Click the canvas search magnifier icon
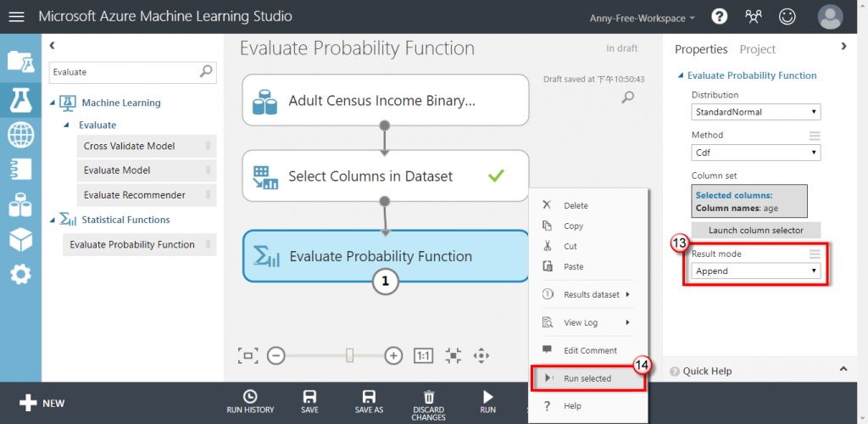 (627, 98)
